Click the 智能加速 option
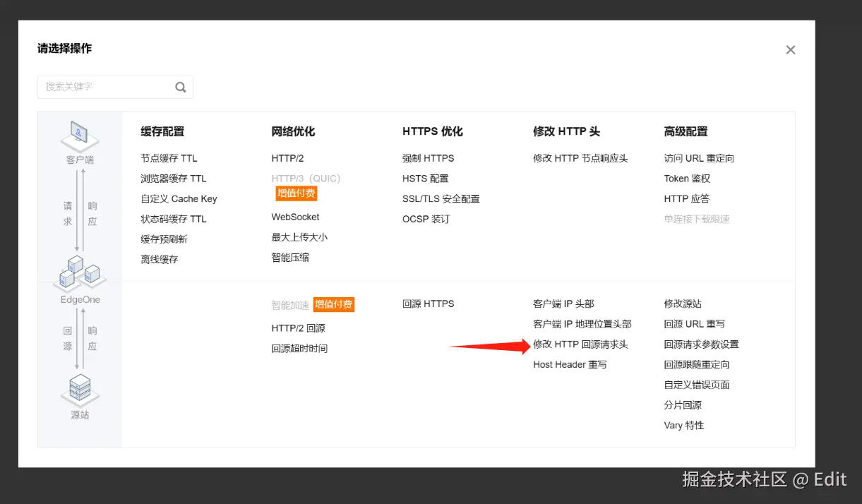This screenshot has height=504, width=862. tap(290, 305)
